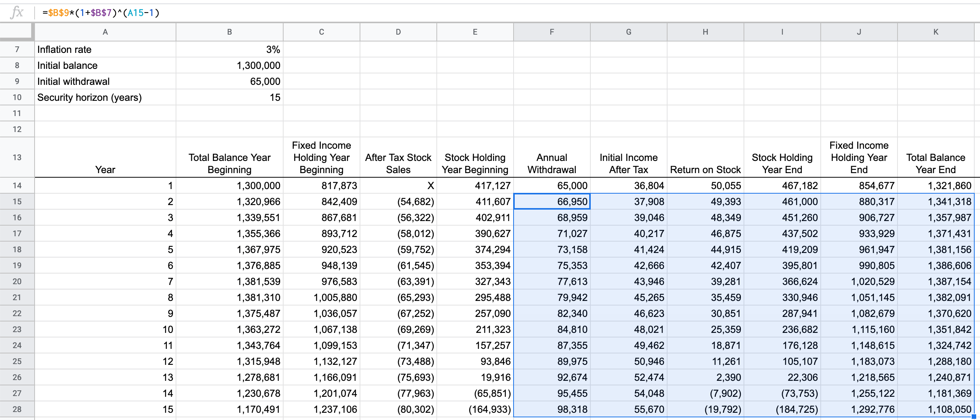Select row 7 header
Viewport: 980px width, 420px height.
[x=17, y=49]
